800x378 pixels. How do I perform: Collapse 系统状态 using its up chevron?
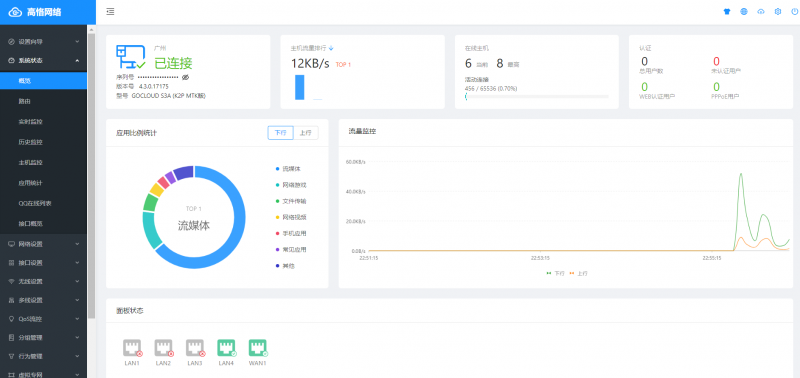tap(77, 61)
